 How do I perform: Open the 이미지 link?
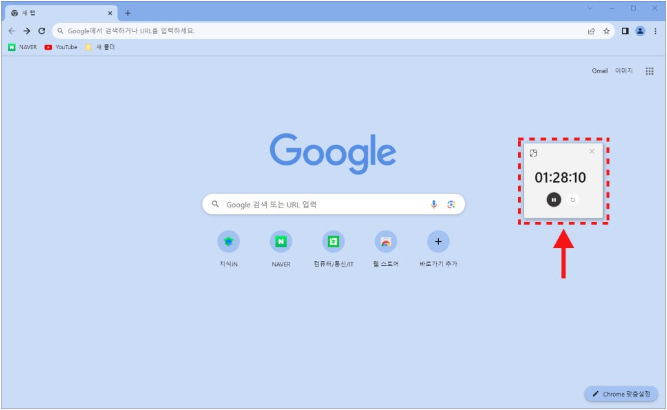[624, 71]
